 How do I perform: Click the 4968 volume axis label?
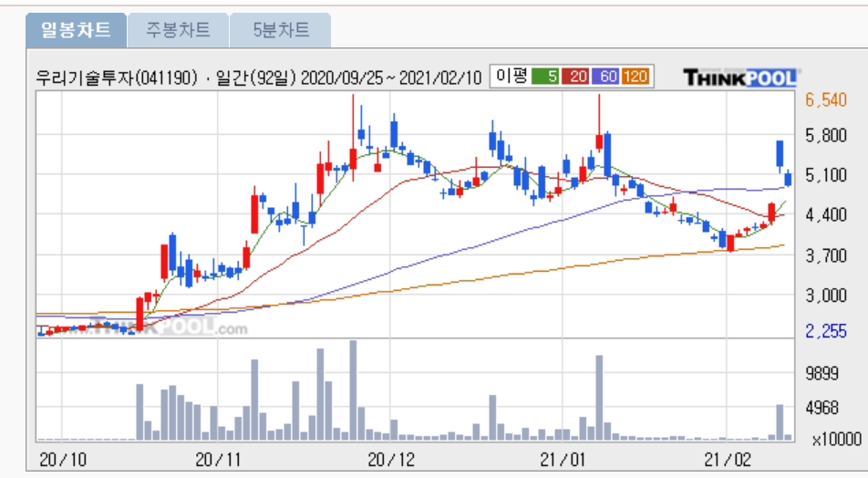tap(822, 408)
